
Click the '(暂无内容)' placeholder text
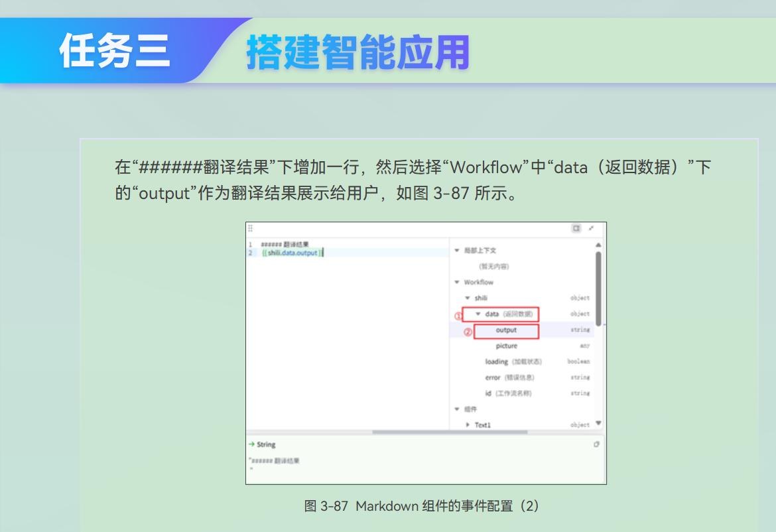[x=493, y=266]
